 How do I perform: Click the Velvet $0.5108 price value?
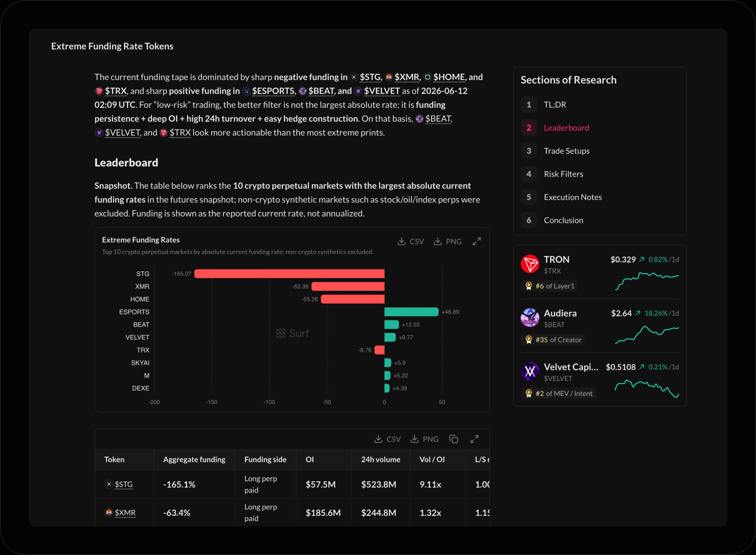coord(621,367)
